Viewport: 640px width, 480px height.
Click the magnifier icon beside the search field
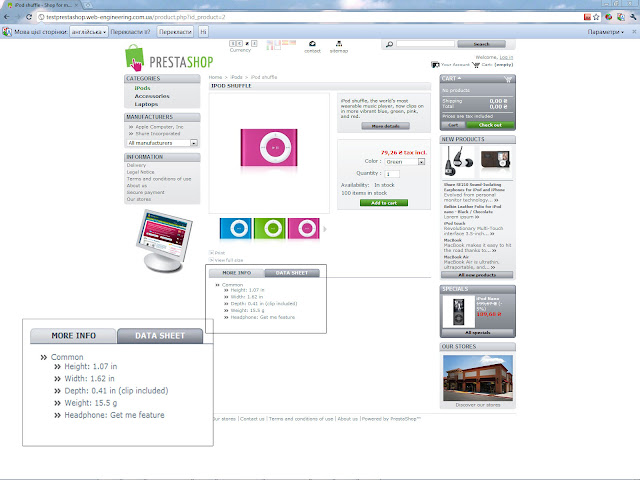(x=389, y=44)
